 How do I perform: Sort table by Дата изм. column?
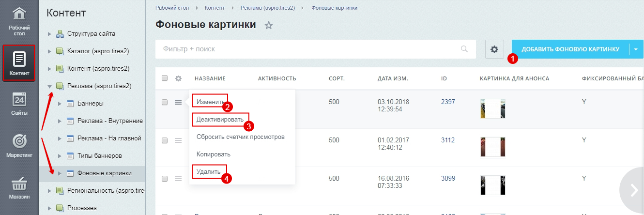[393, 78]
